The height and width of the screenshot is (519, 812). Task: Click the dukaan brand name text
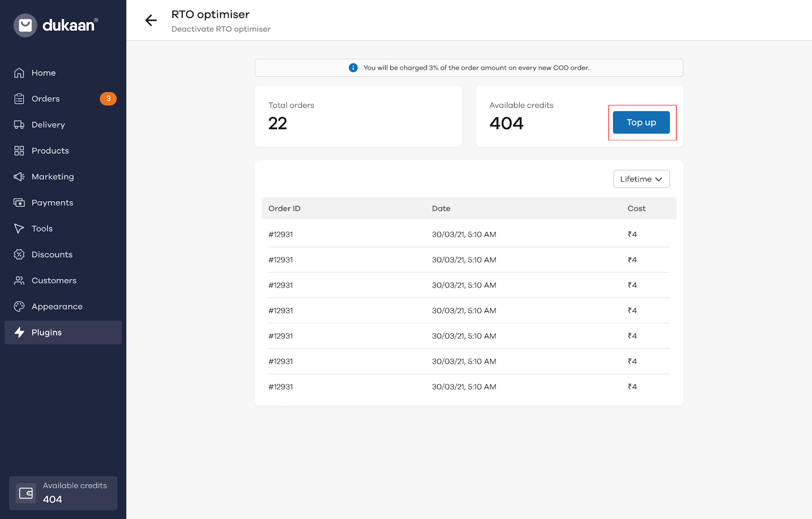tap(70, 25)
